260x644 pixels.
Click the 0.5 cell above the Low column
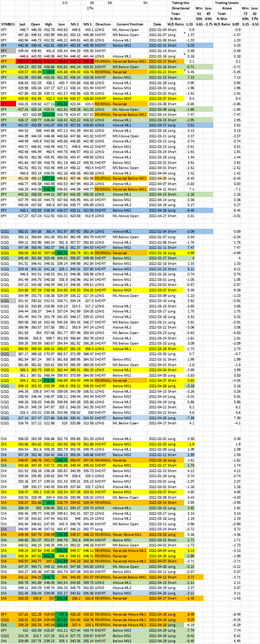[62, 3]
